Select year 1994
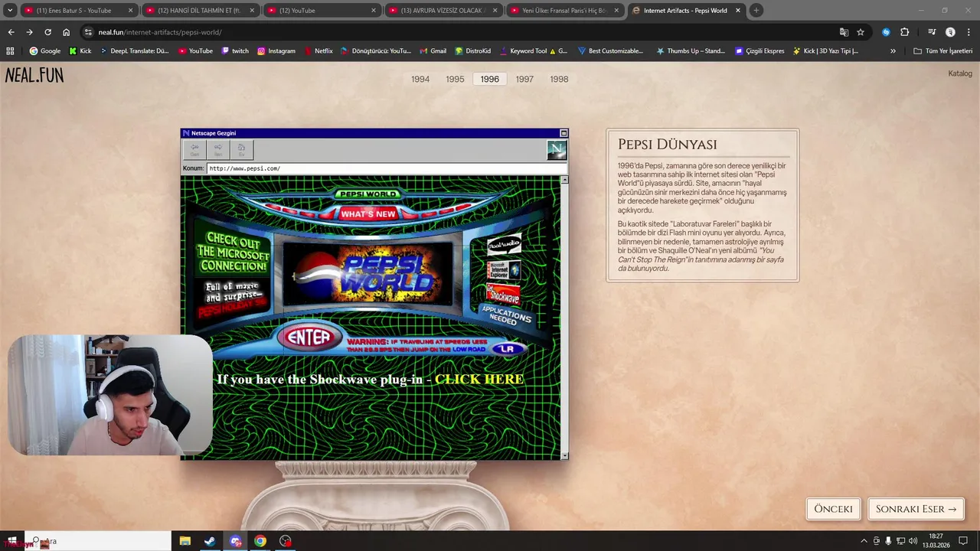 420,79
